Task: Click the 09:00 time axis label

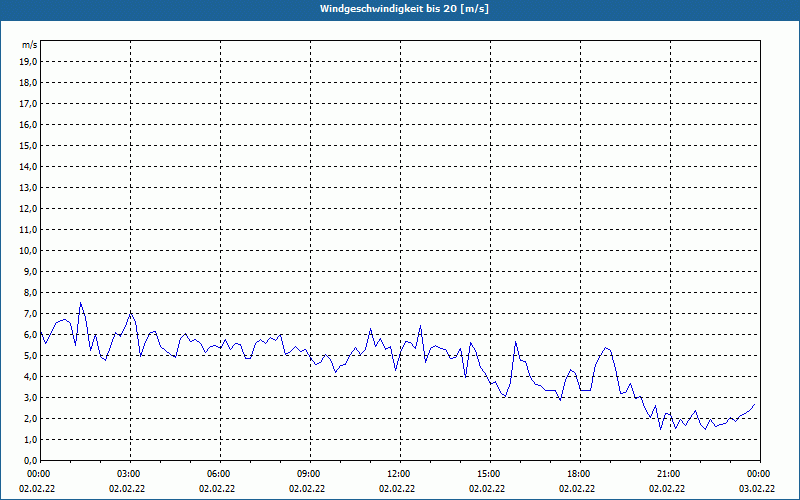Action: coord(310,474)
